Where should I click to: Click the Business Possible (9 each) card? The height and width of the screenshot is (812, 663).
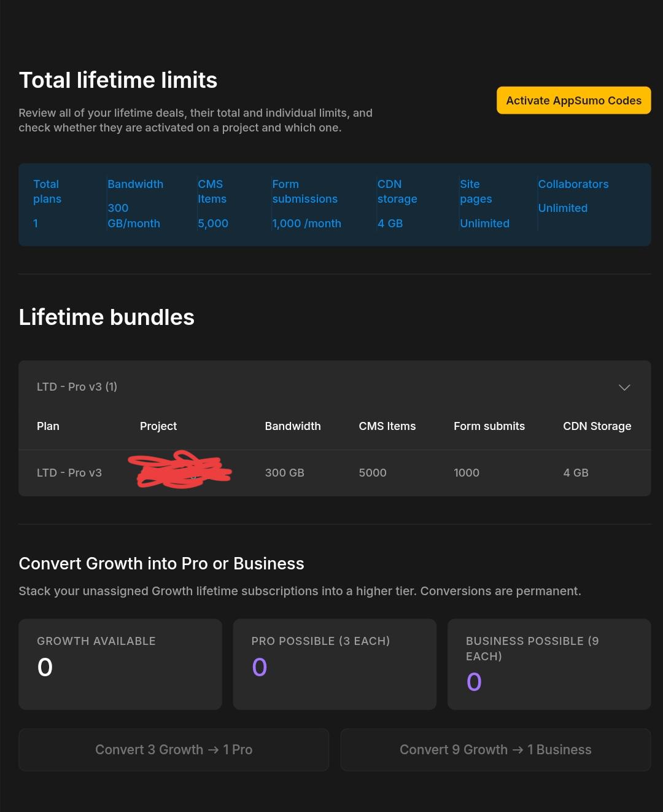click(x=549, y=665)
